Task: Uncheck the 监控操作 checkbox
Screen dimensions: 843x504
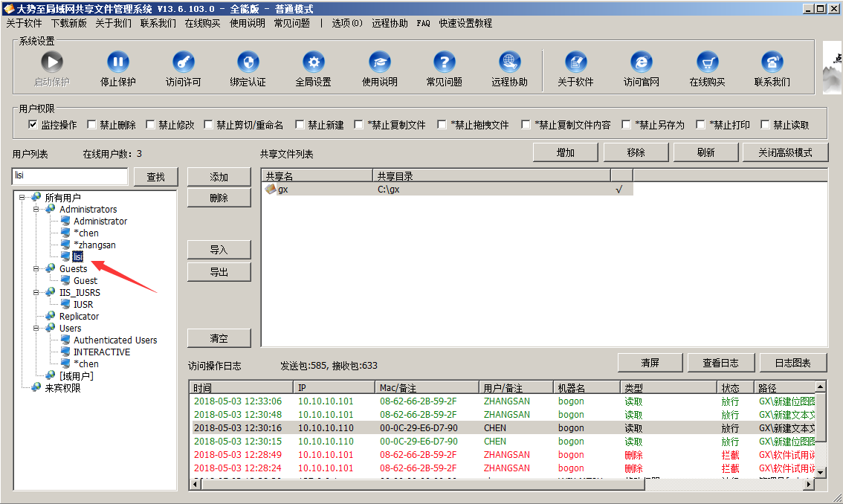Action: (x=33, y=125)
